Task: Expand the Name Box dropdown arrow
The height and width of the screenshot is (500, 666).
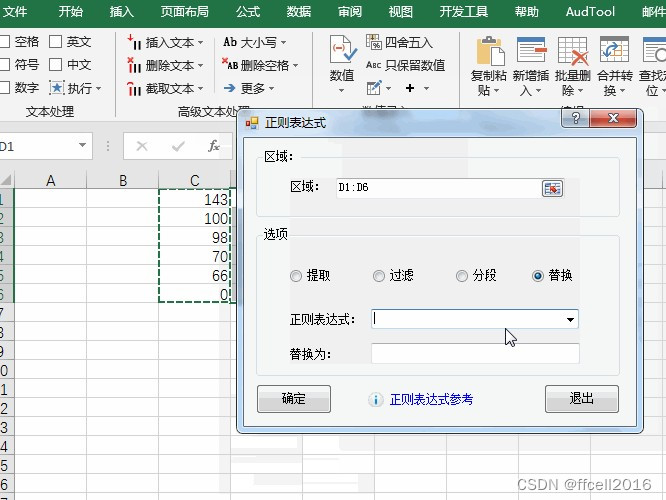Action: coord(82,145)
